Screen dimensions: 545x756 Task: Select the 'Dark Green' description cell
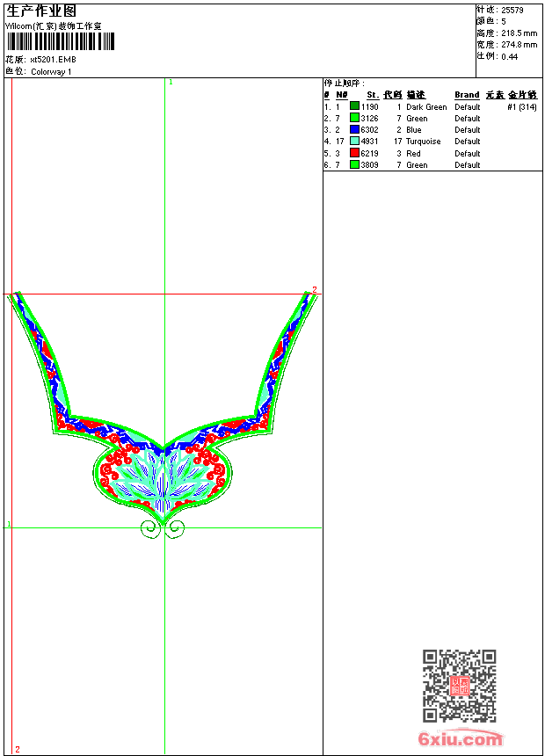tap(426, 107)
